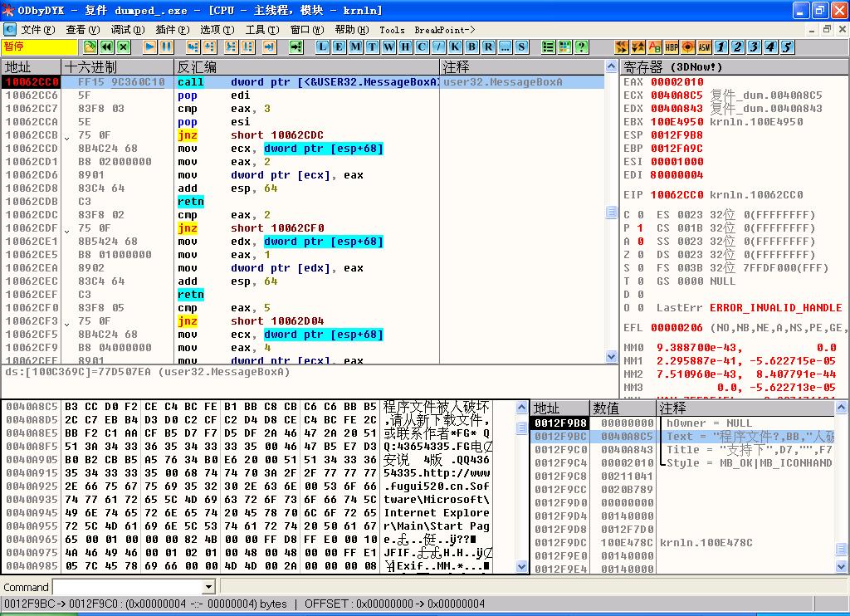The width and height of the screenshot is (850, 616).
Task: Show Handles with H button
Action: pos(405,47)
